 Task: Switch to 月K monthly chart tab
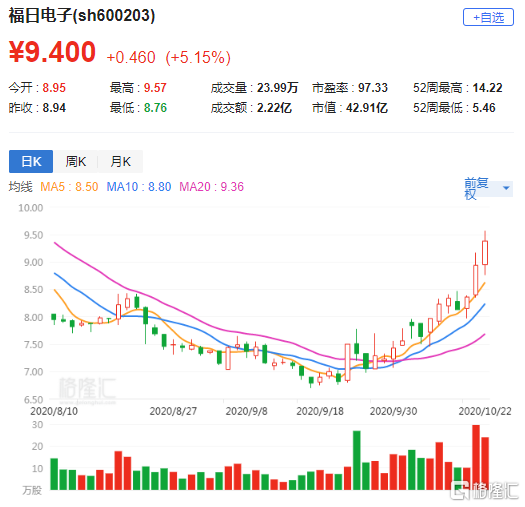(x=121, y=161)
